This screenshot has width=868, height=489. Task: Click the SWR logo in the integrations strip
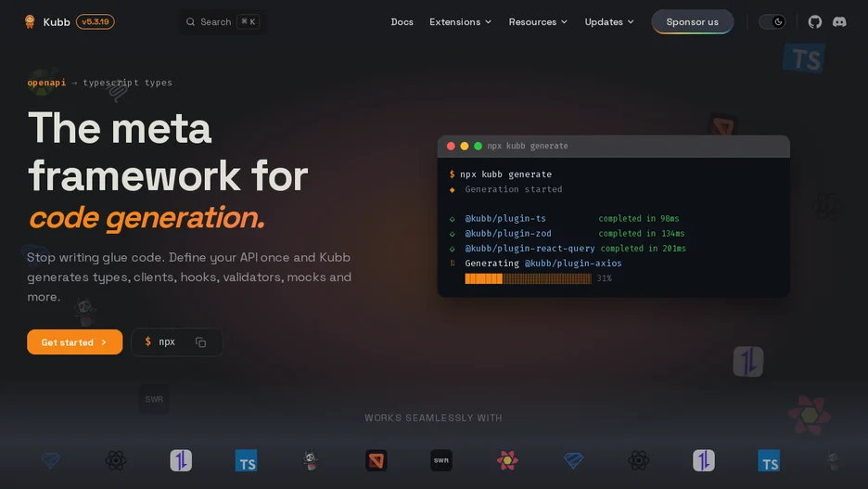tap(441, 461)
